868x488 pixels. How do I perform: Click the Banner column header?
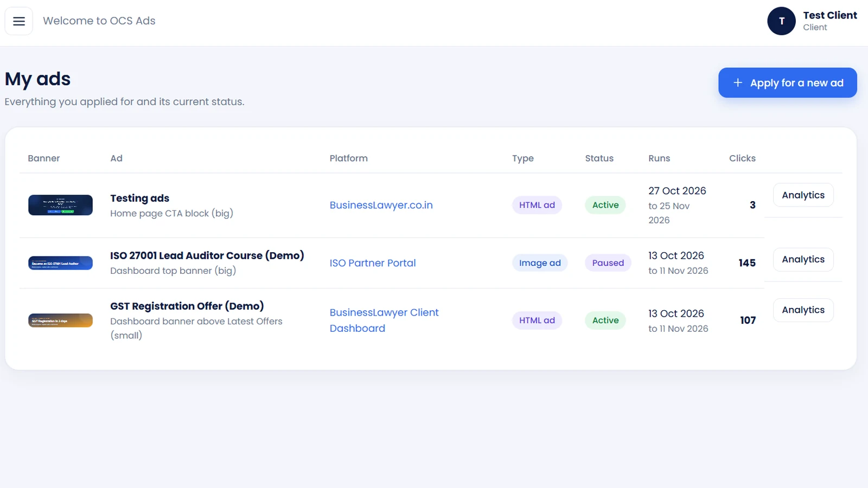tap(44, 158)
